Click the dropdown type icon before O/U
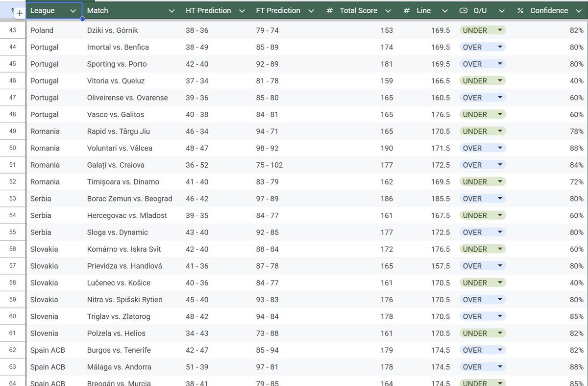 [464, 11]
